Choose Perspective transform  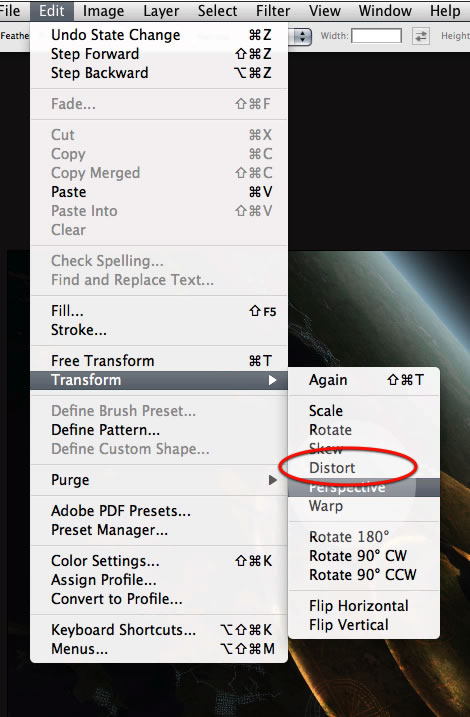pyautogui.click(x=364, y=487)
